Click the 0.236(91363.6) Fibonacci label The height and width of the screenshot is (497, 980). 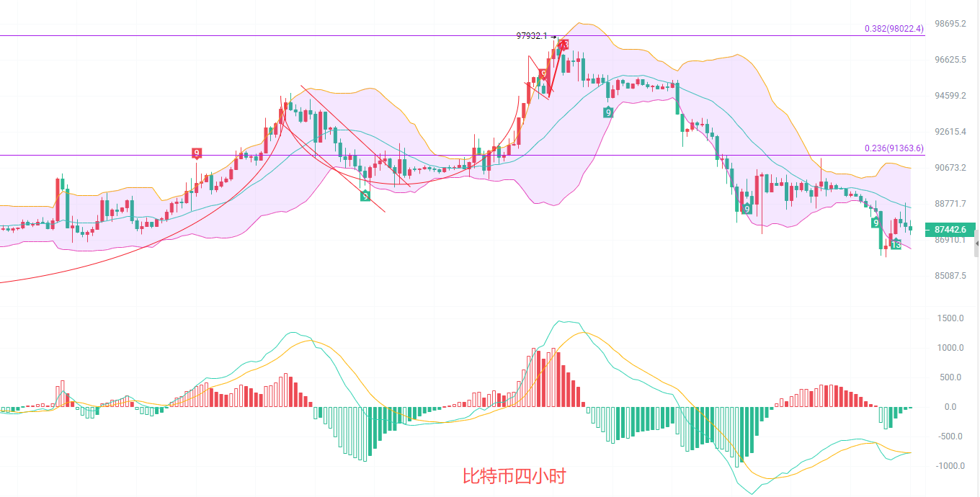tap(894, 148)
